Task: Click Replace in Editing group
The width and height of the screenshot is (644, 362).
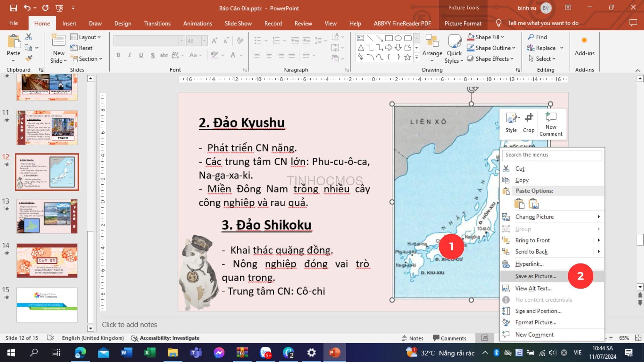Action: [x=545, y=48]
